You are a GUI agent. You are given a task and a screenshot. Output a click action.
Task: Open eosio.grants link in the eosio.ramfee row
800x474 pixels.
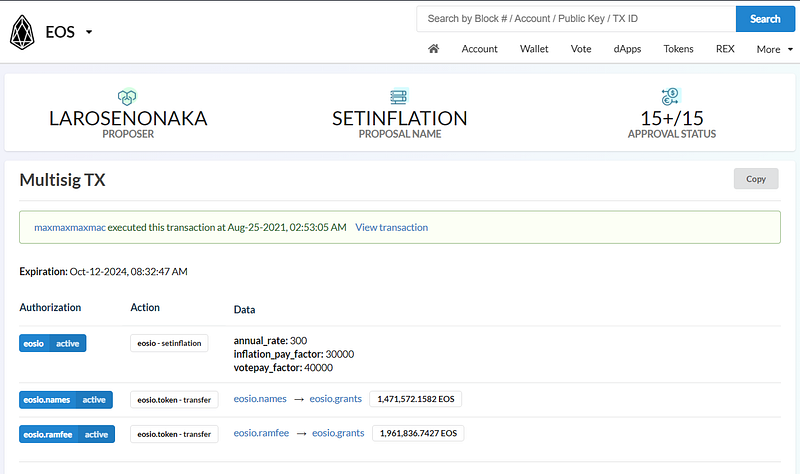tap(338, 433)
